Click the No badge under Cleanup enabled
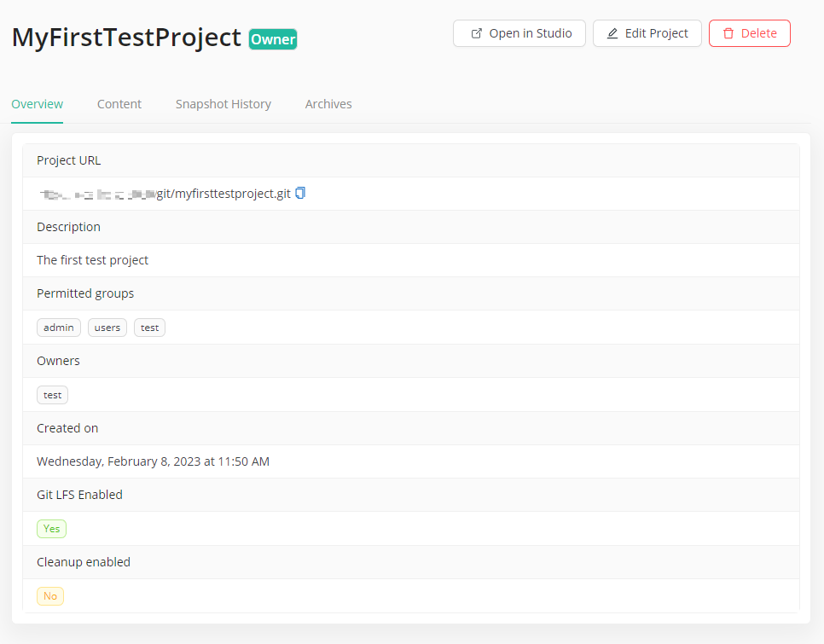The width and height of the screenshot is (824, 644). coord(50,596)
